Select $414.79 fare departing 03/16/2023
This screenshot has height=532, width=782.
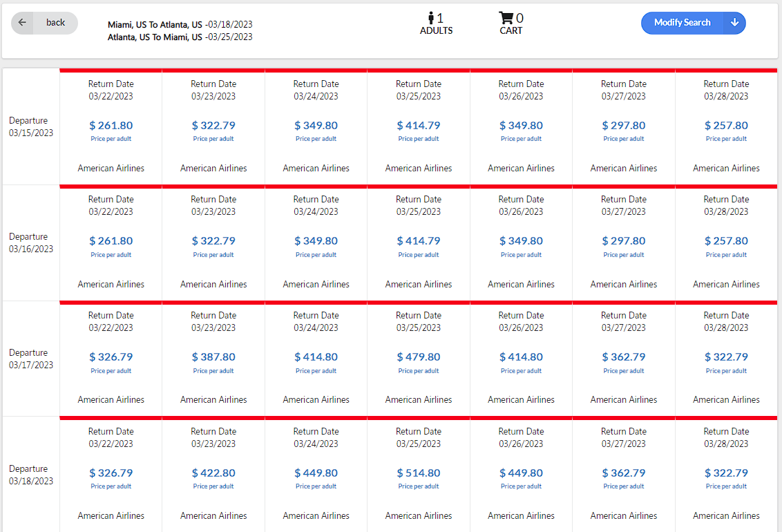click(x=419, y=241)
